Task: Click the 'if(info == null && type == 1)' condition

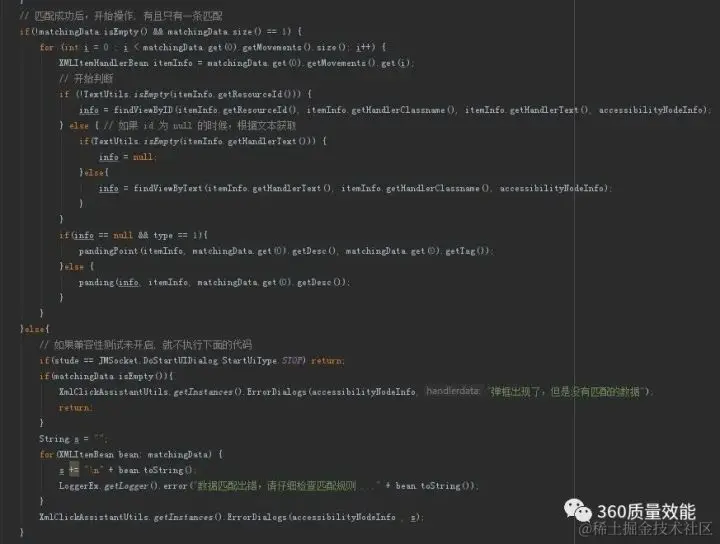Action: click(133, 236)
